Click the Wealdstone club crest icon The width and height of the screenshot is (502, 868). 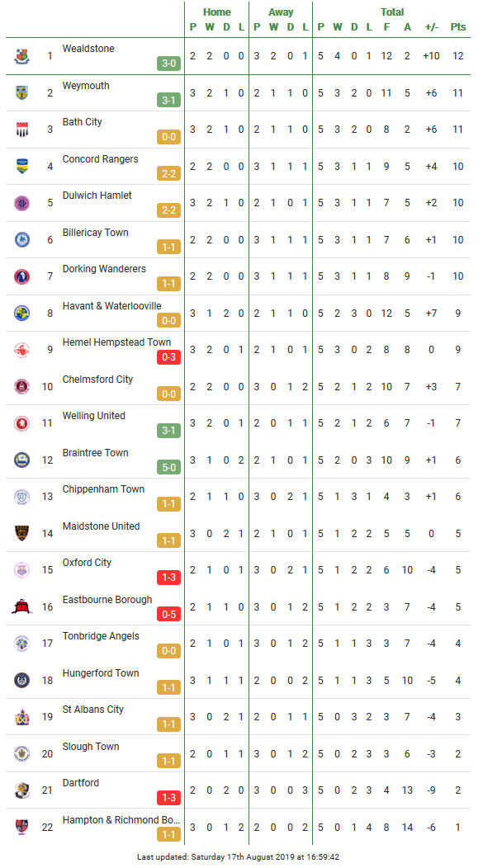click(x=21, y=56)
